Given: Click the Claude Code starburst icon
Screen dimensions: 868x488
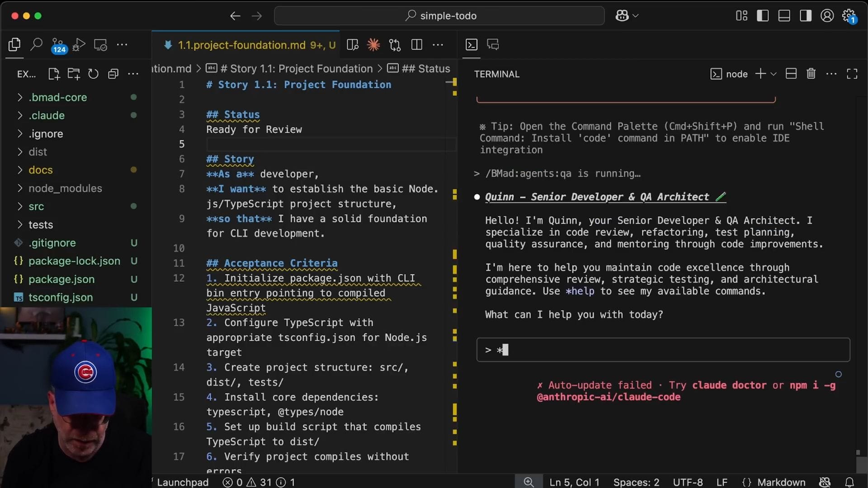Looking at the screenshot, I should click(x=373, y=45).
